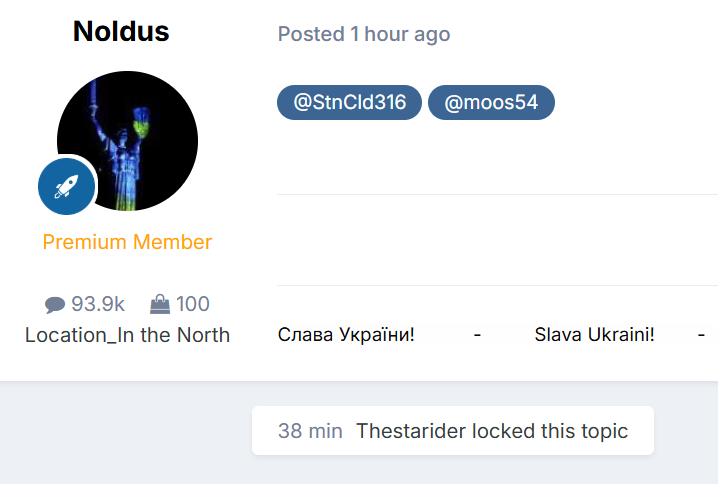Click the Слава Україні! signature text
This screenshot has width=718, height=484.
click(x=346, y=334)
